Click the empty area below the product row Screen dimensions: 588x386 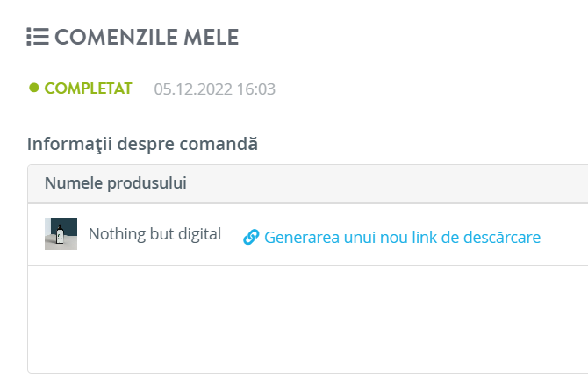click(307, 319)
